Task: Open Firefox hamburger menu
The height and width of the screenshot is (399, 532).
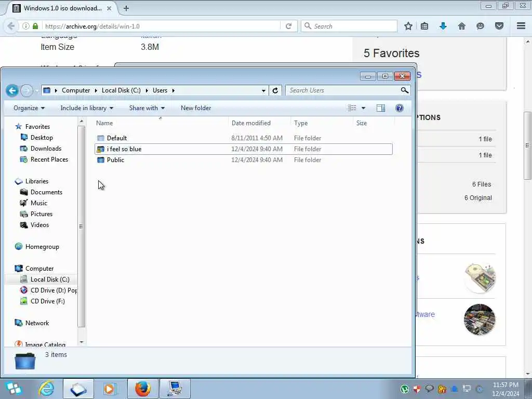Action: click(521, 26)
